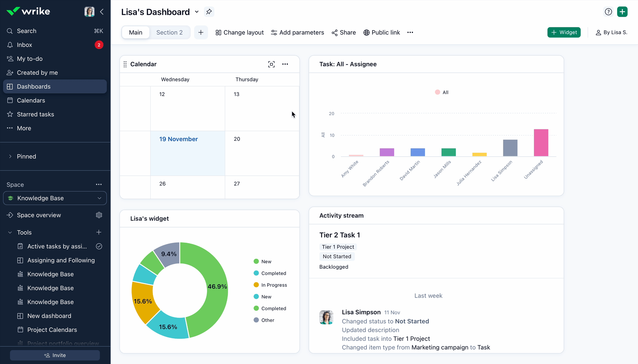Expand the Calendar widget to fullscreen
The width and height of the screenshot is (638, 364).
coord(271,64)
